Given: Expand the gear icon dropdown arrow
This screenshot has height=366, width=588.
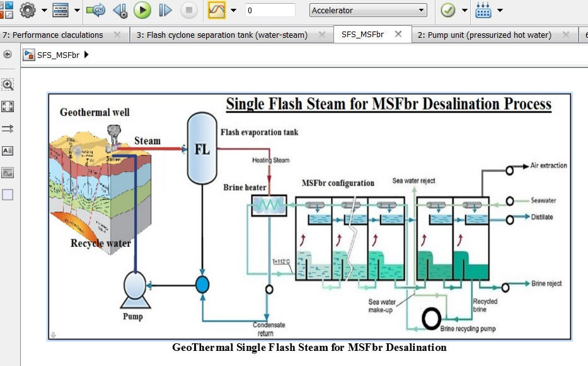Looking at the screenshot, I should pyautogui.click(x=44, y=10).
